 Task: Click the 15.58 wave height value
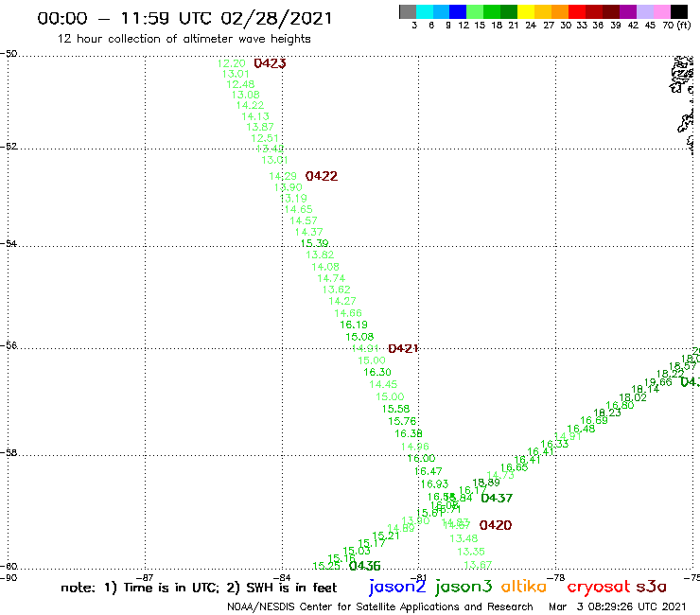(x=395, y=409)
